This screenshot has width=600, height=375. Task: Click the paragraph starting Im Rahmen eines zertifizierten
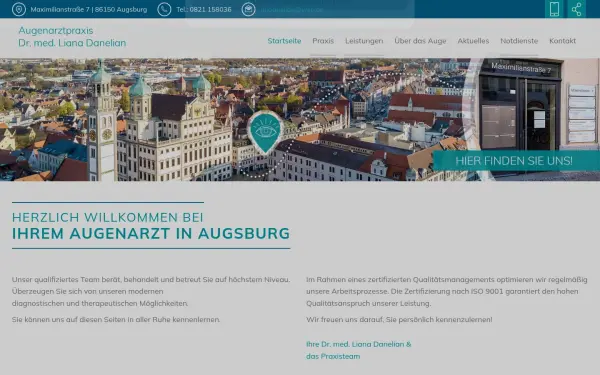pos(447,291)
